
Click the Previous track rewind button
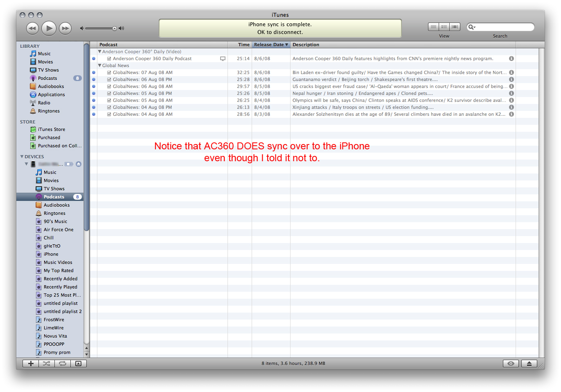[32, 28]
